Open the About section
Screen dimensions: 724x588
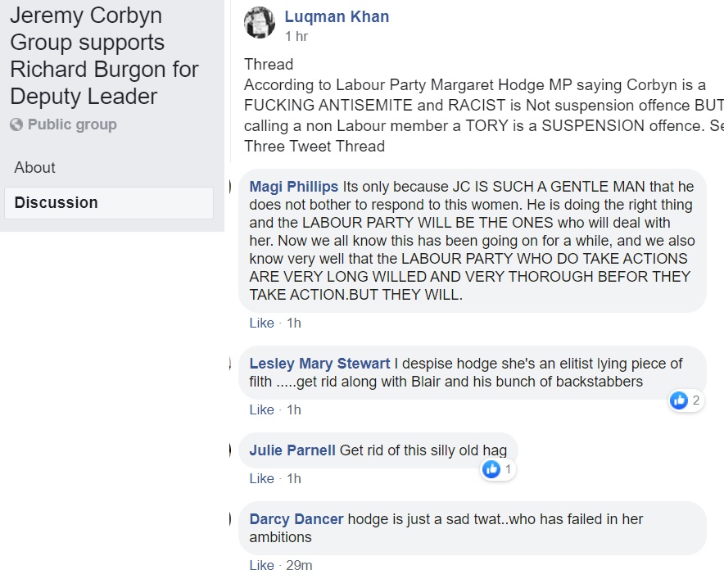pos(35,167)
